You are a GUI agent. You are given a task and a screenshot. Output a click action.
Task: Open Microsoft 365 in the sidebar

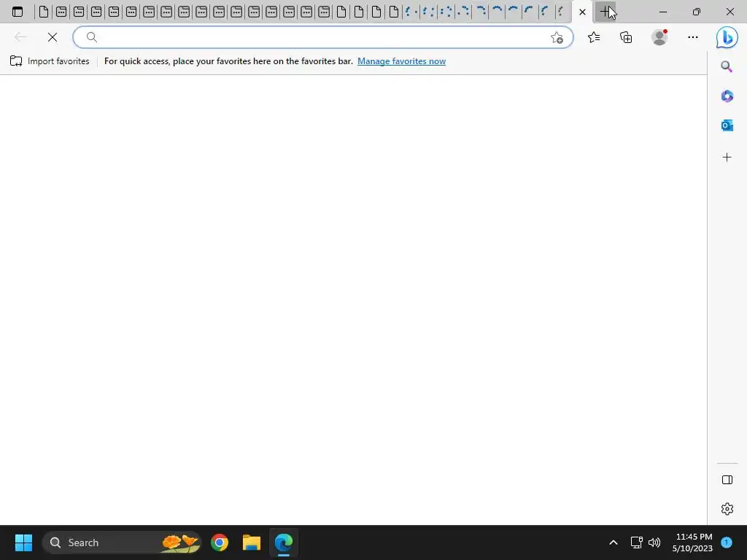727,96
